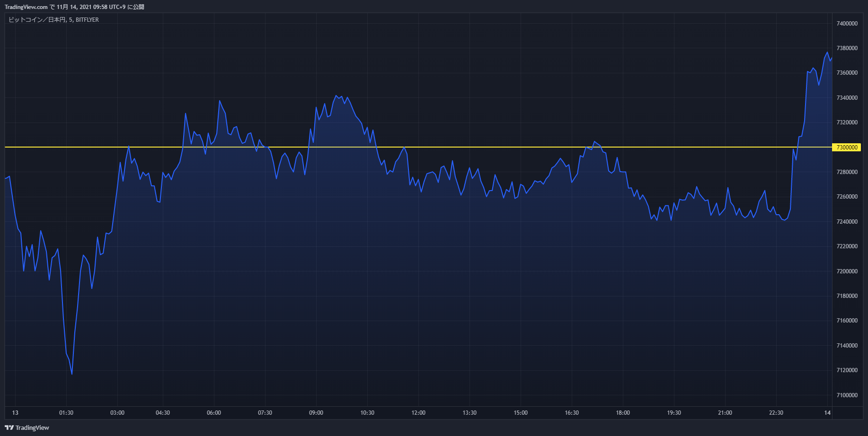Click the 14 date label on time axis
Image resolution: width=868 pixels, height=436 pixels.
(x=827, y=413)
